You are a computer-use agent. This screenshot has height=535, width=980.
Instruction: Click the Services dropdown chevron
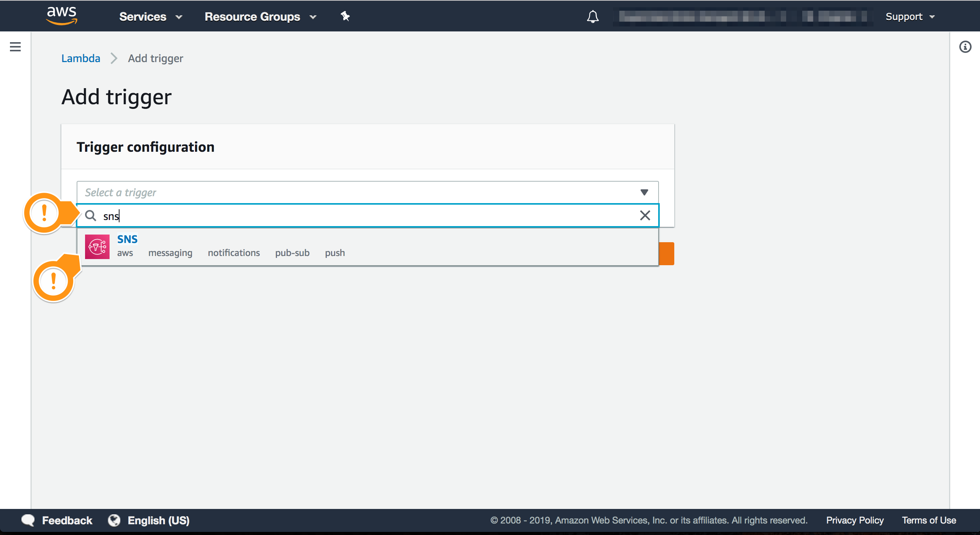(x=179, y=17)
